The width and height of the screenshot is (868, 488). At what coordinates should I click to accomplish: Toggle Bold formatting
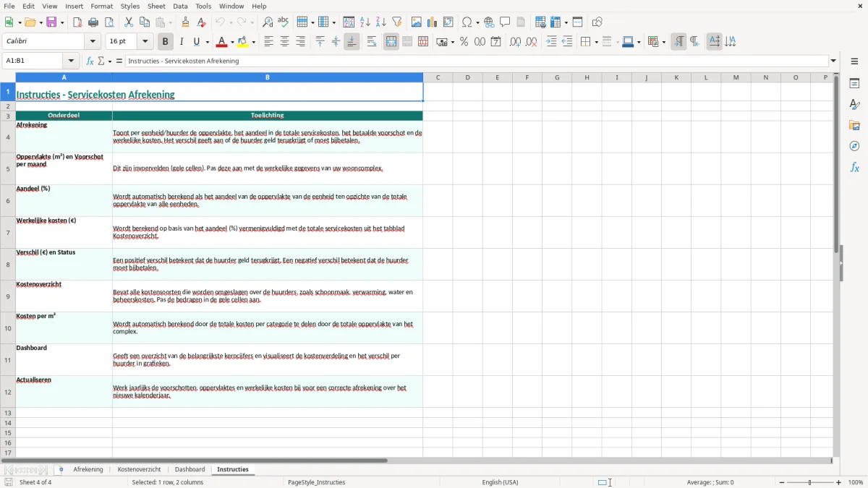165,42
